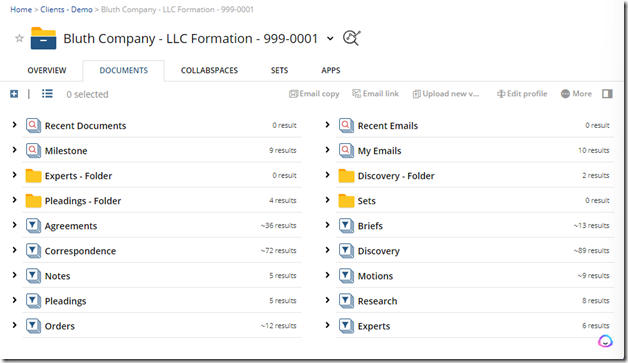Open the Correspondence filter label

click(81, 251)
